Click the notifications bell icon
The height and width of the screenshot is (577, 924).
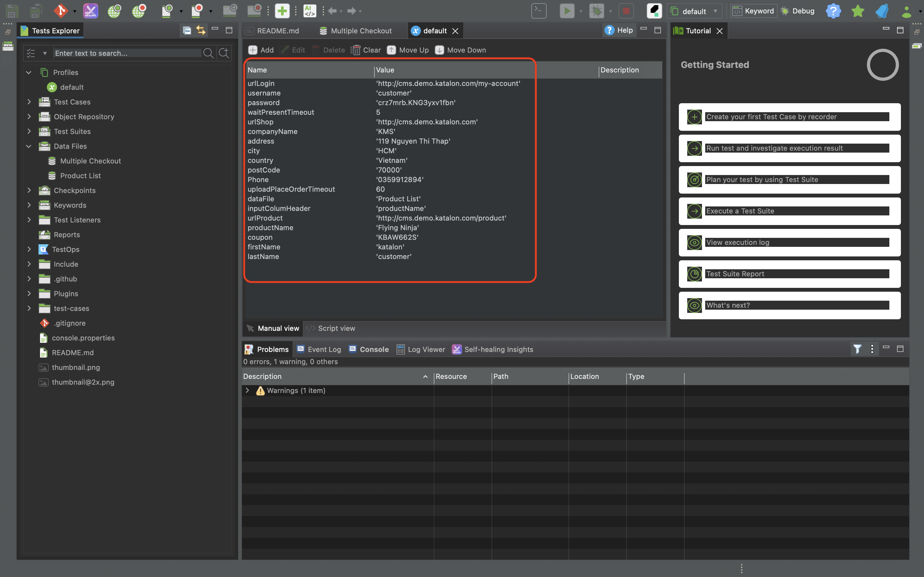coord(882,11)
